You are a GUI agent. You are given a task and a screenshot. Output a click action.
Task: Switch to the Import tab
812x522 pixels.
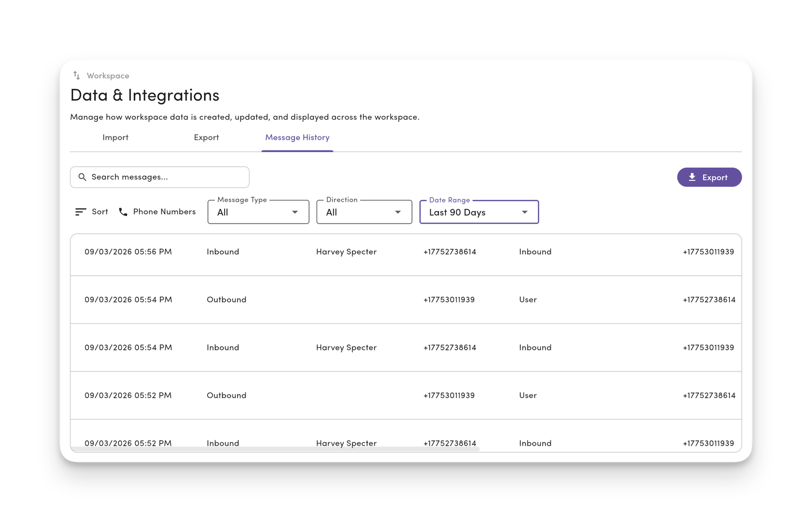tap(115, 138)
